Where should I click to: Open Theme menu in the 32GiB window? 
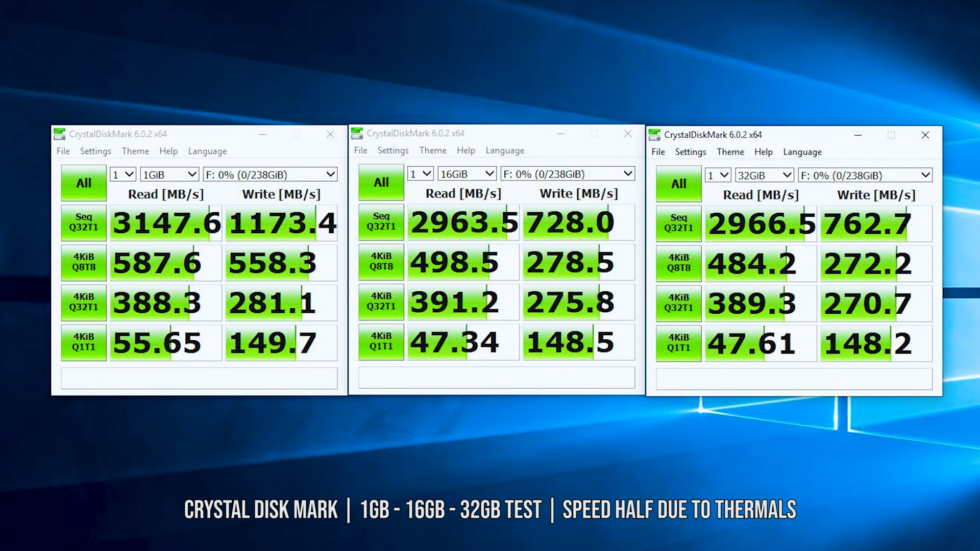[x=730, y=152]
